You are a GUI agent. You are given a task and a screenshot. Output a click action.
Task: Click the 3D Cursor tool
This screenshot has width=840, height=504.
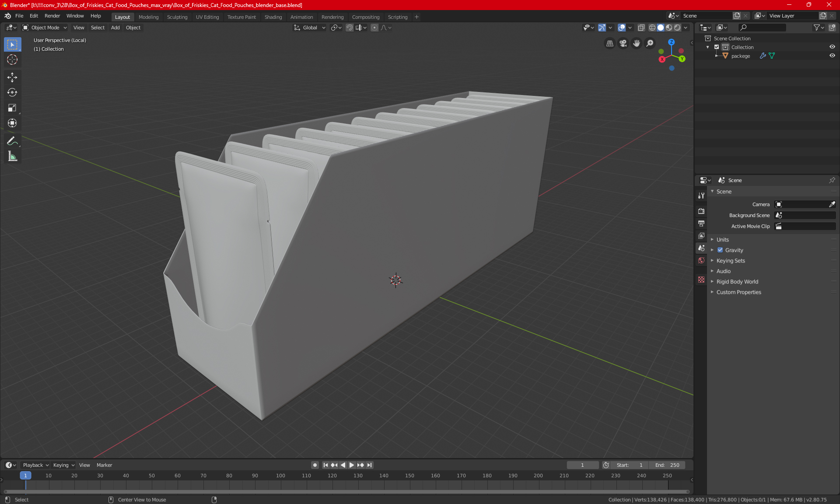[12, 59]
